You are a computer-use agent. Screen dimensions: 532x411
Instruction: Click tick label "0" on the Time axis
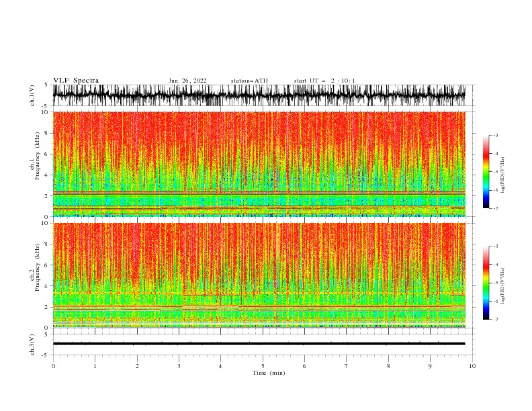[x=53, y=366]
